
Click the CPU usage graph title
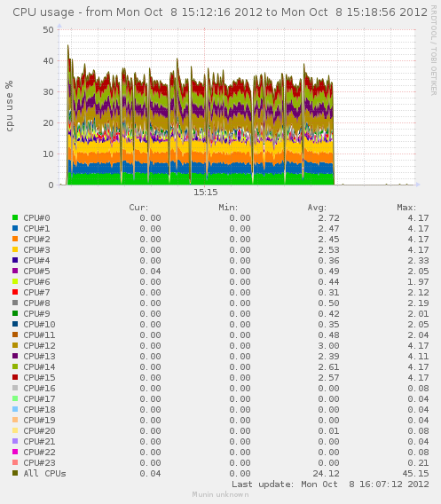coord(220,12)
